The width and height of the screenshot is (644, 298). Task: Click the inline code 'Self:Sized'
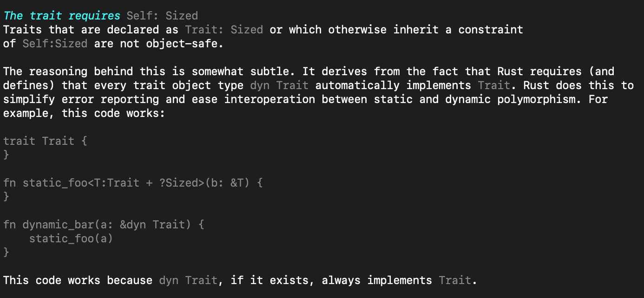(55, 44)
